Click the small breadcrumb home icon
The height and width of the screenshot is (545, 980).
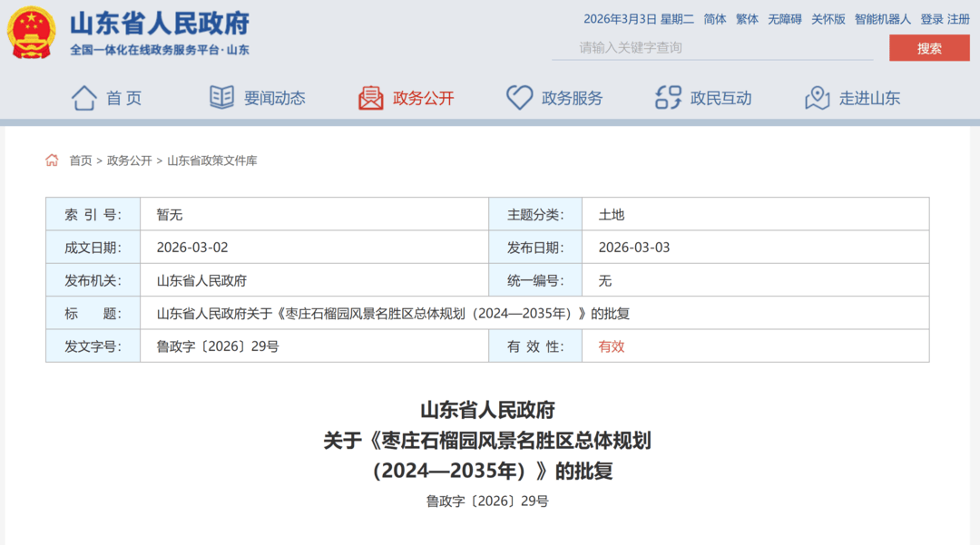[x=52, y=161]
